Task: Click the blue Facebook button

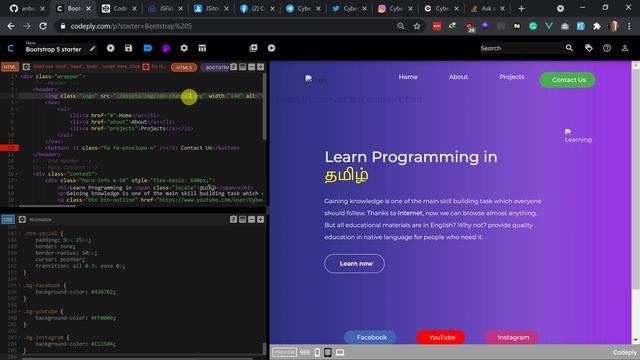Action: tap(371, 338)
